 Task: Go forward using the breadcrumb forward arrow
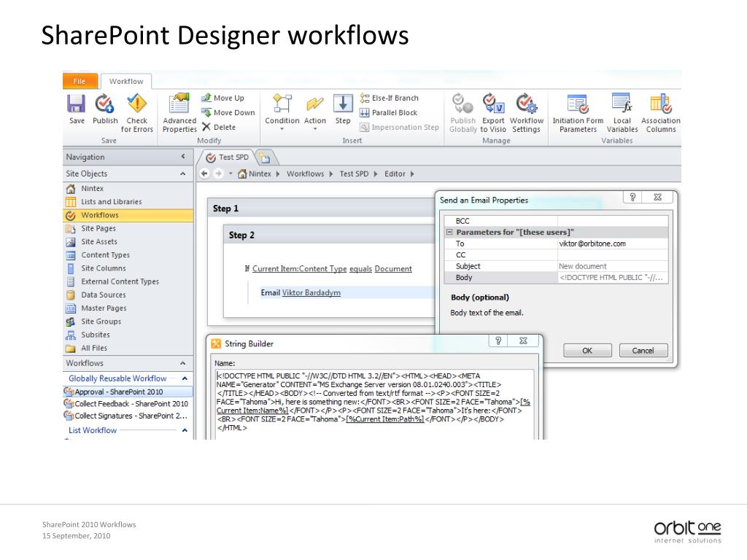point(218,174)
